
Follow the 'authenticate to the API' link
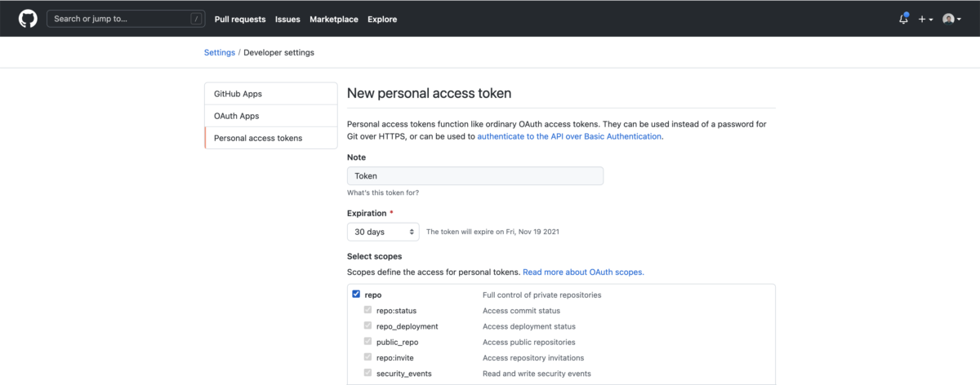569,136
